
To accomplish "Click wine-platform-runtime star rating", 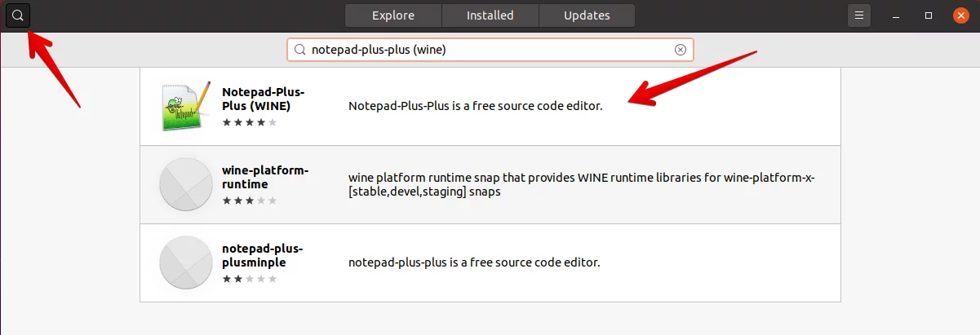I will 250,200.
